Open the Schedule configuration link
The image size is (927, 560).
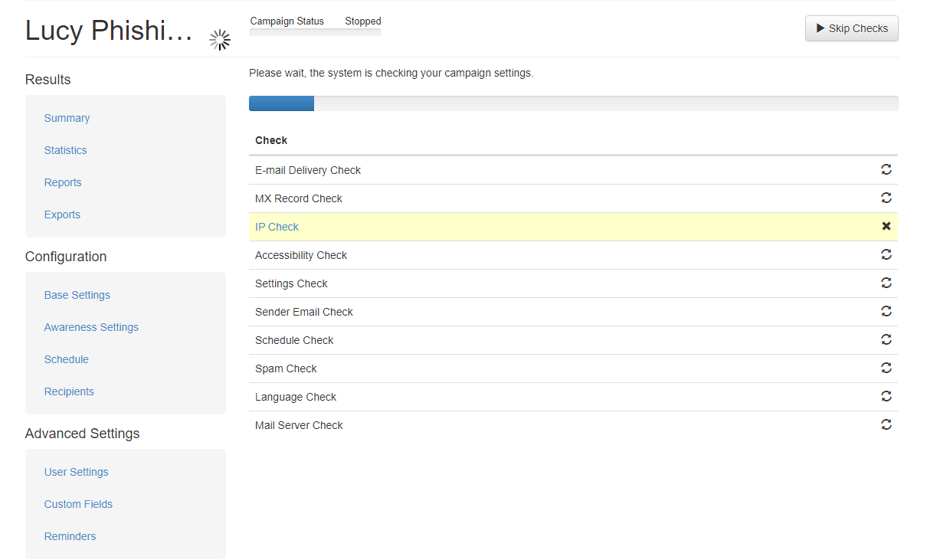click(66, 359)
